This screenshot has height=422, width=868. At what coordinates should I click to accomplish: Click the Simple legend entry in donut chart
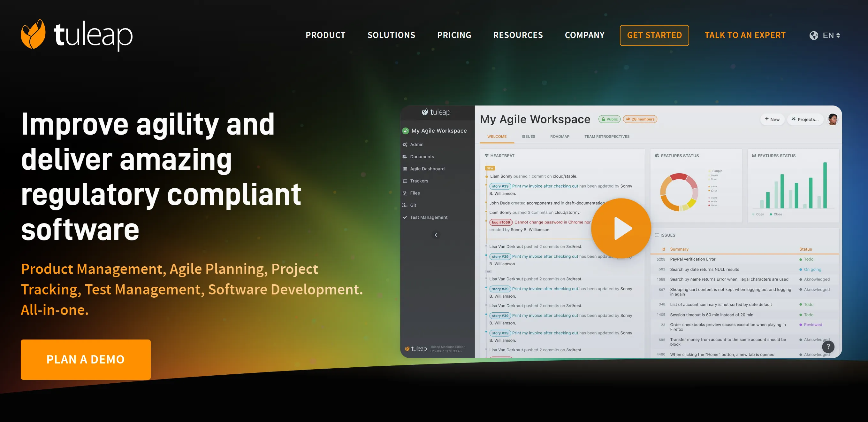715,171
